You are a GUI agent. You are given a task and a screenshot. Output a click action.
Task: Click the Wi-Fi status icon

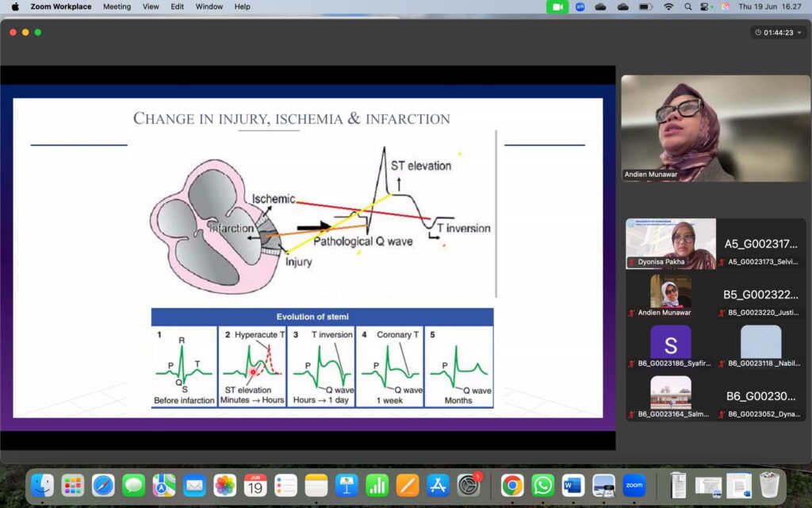click(x=668, y=6)
